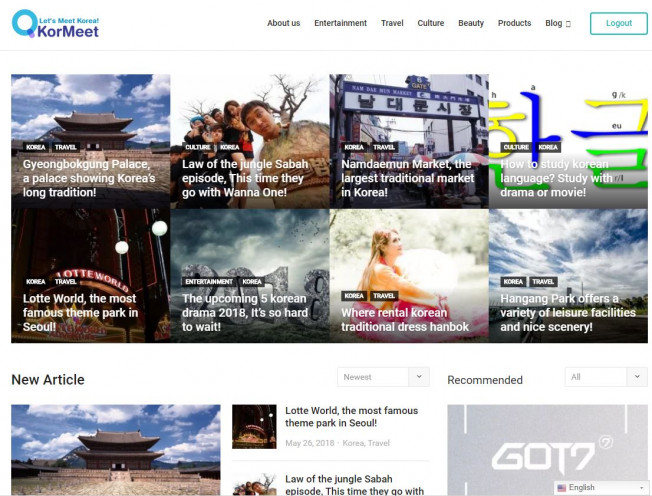Open the Beauty menu item
Viewport: 652px width, 496px height.
471,23
